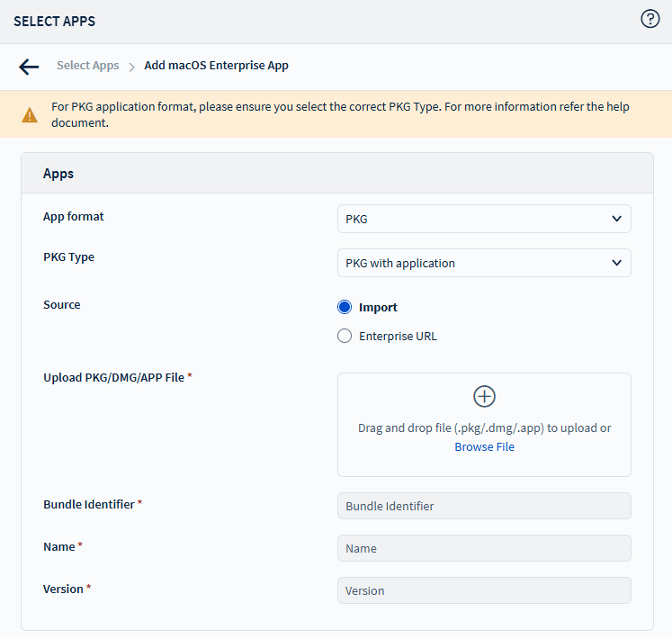Viewport: 672px width, 639px height.
Task: Select the Import radio button
Action: [x=345, y=307]
